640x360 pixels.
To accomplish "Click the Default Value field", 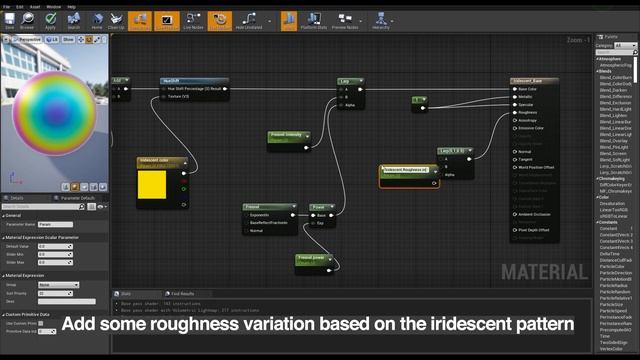I will click(55, 247).
